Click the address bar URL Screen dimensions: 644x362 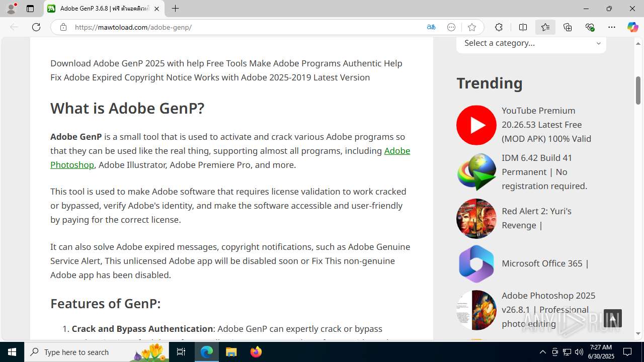click(x=133, y=27)
